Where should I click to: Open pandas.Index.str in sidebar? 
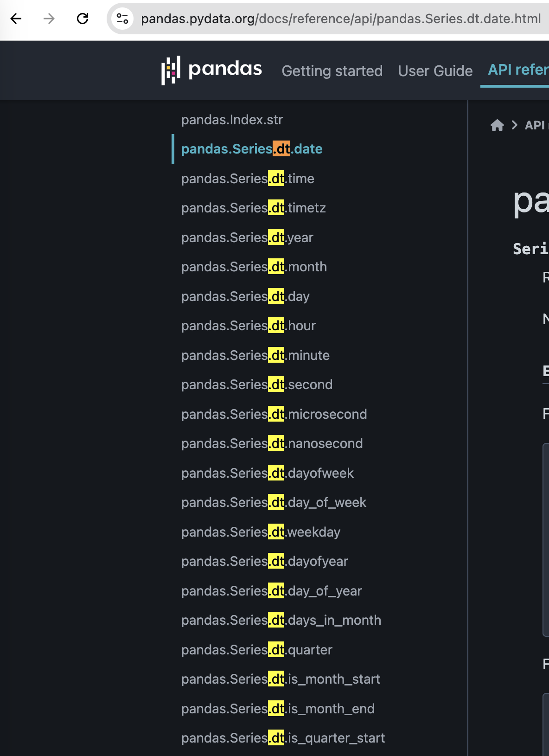tap(232, 120)
